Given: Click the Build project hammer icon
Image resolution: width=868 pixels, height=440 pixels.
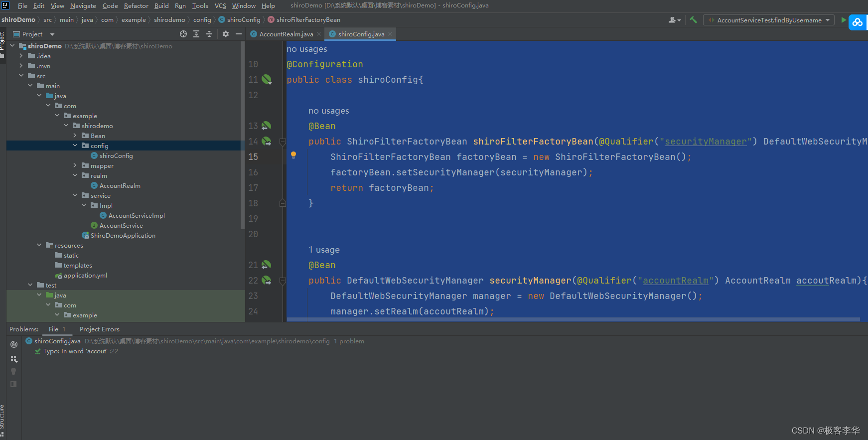Looking at the screenshot, I should (693, 20).
